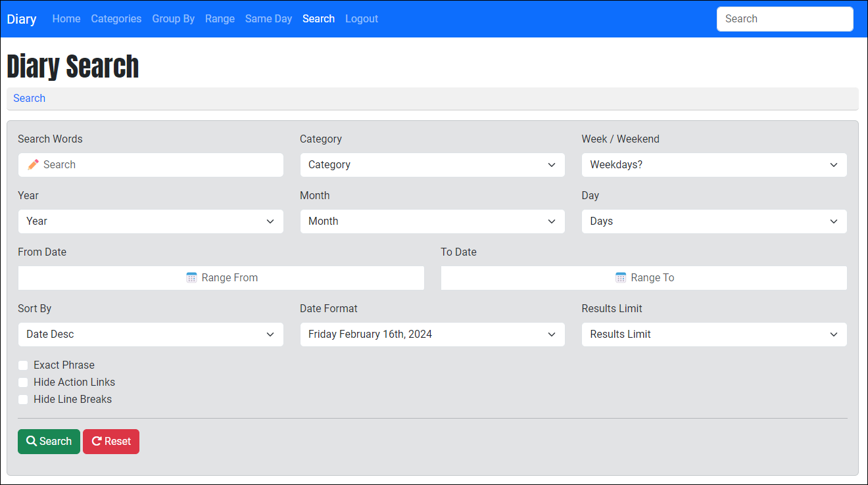Submit with the green Search button
Image resolution: width=868 pixels, height=485 pixels.
point(49,442)
